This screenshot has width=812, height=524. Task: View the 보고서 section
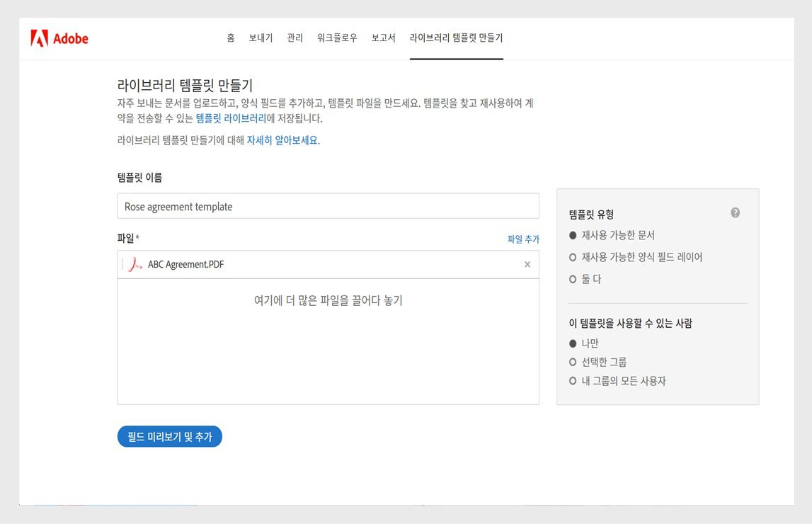click(383, 38)
